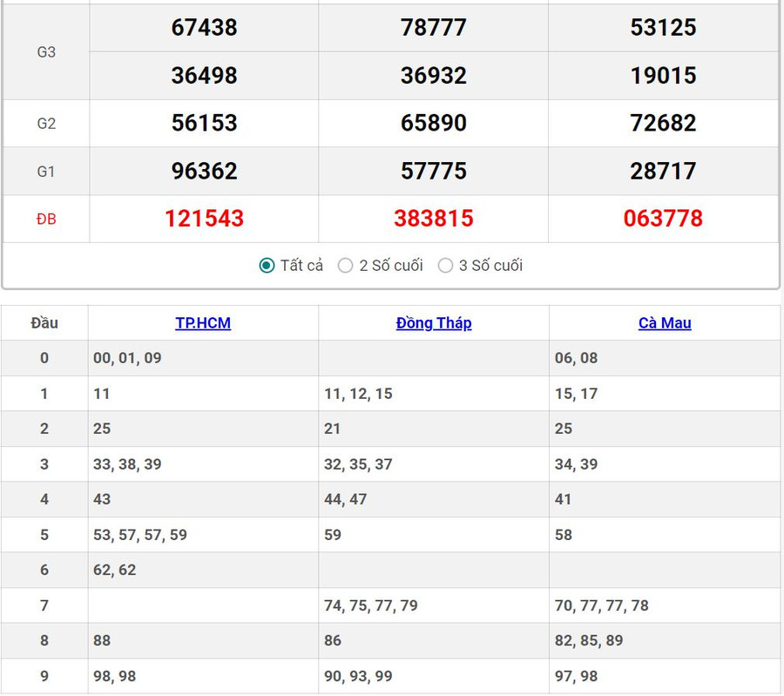Click the G2 prize number 72682
The image size is (784, 696).
click(x=663, y=123)
